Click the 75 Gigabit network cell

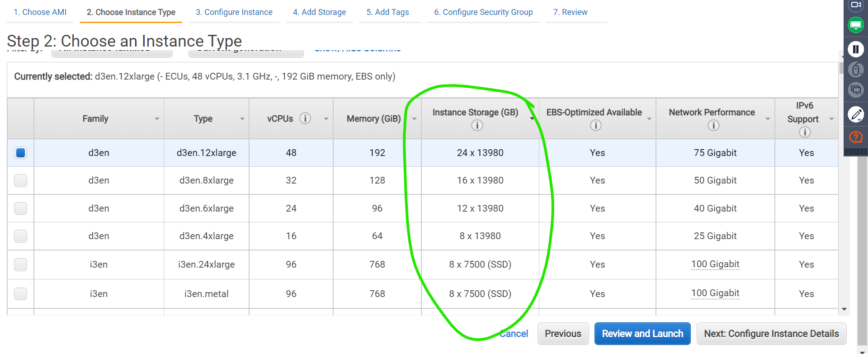coord(715,153)
